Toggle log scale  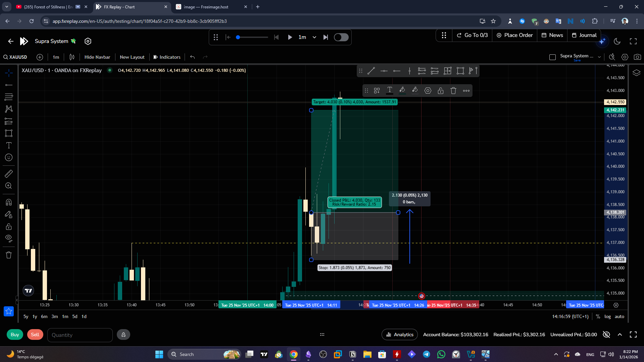(608, 316)
